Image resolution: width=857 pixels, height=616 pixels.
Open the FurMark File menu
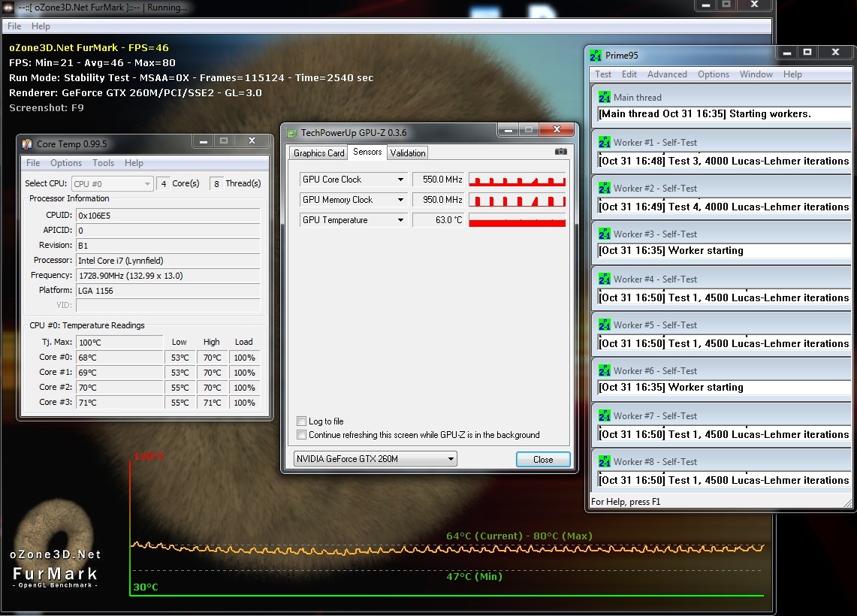[x=14, y=26]
